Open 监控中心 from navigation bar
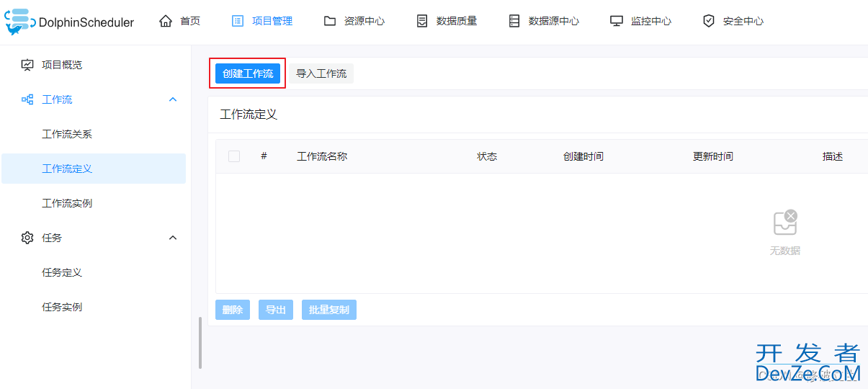The image size is (868, 389). 651,21
